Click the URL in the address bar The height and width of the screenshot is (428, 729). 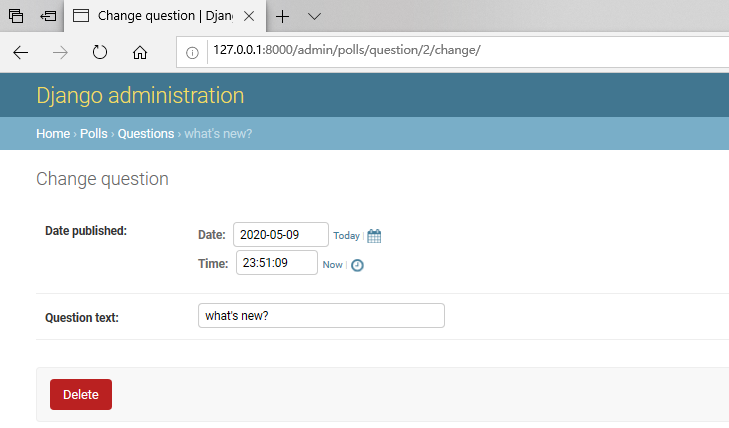click(347, 50)
